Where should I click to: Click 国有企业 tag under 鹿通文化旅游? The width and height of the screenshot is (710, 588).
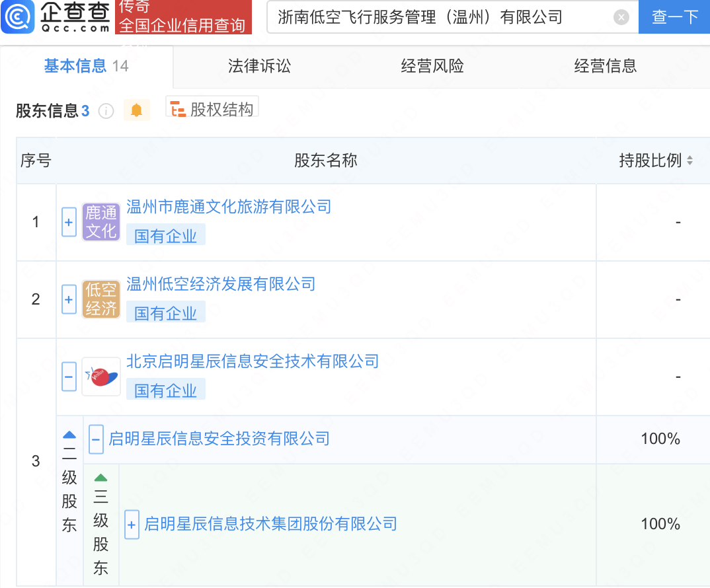click(x=166, y=235)
